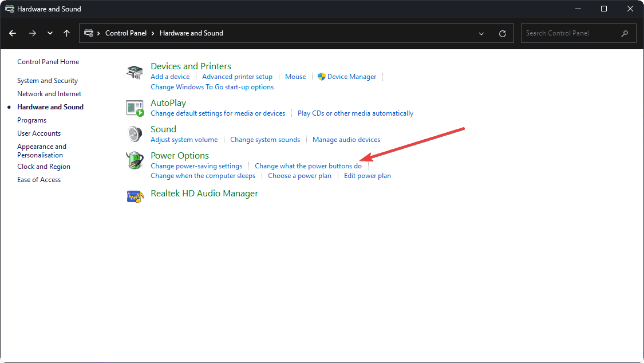Open Device Manager via its shield icon
The height and width of the screenshot is (363, 644).
[x=323, y=76]
